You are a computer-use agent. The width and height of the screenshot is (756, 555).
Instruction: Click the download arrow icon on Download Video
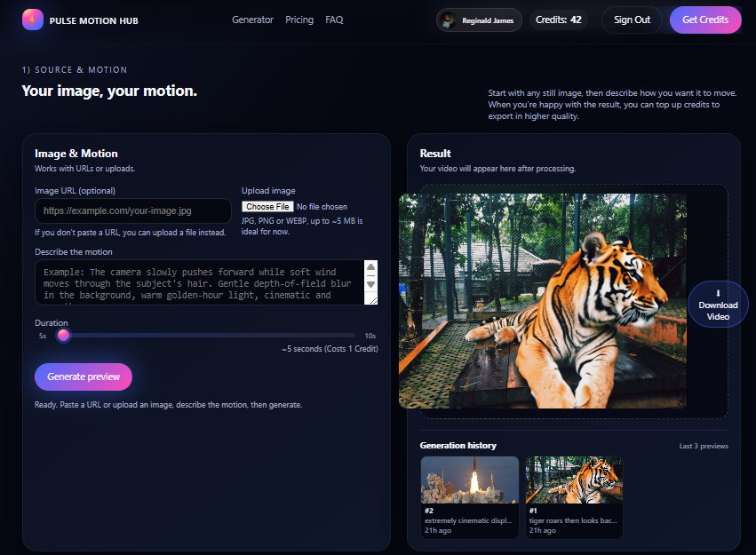tap(718, 294)
